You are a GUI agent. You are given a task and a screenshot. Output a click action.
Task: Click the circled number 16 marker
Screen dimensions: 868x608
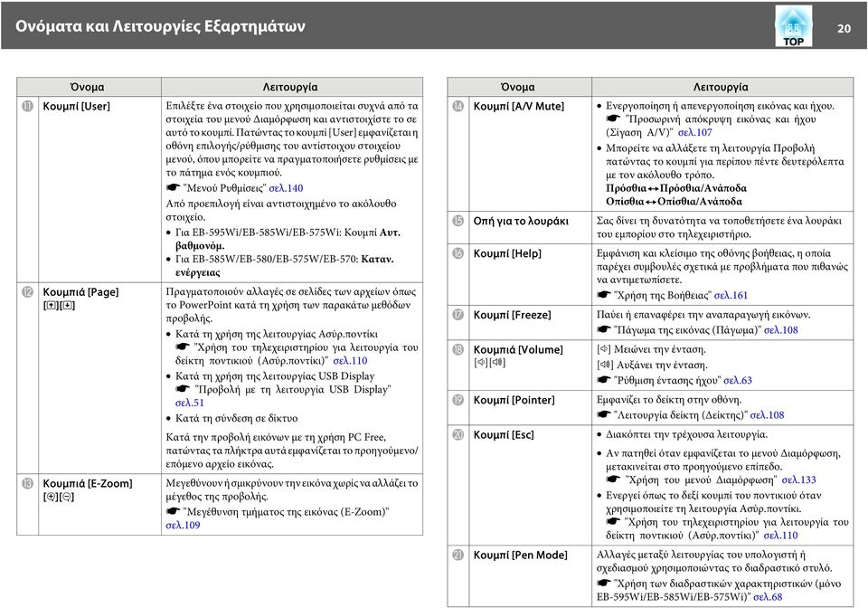tap(458, 253)
